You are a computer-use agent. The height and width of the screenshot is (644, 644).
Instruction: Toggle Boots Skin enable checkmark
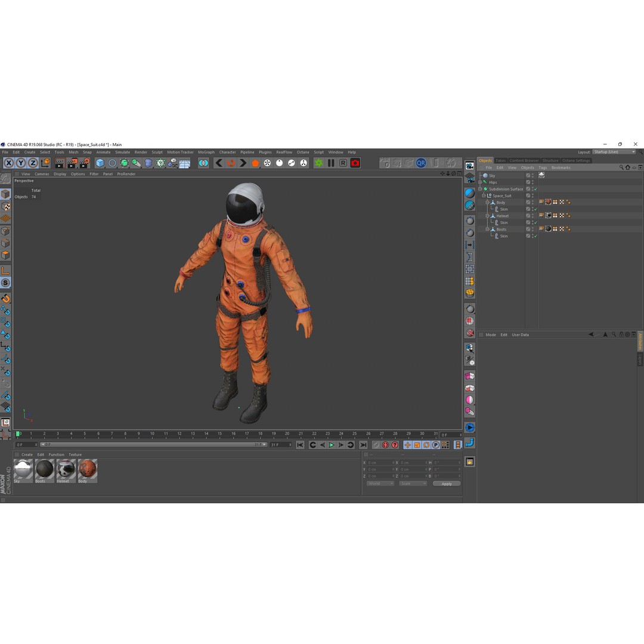[x=535, y=236]
